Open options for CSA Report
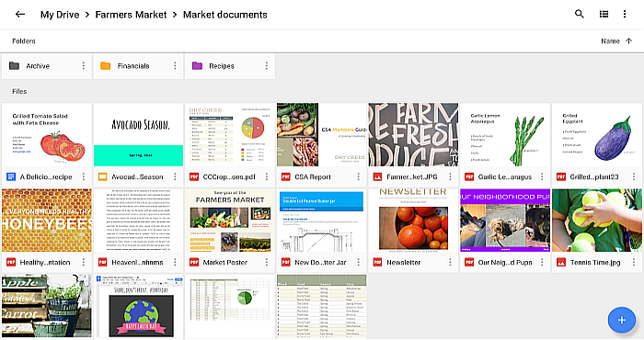This screenshot has height=340, width=644. 358,176
